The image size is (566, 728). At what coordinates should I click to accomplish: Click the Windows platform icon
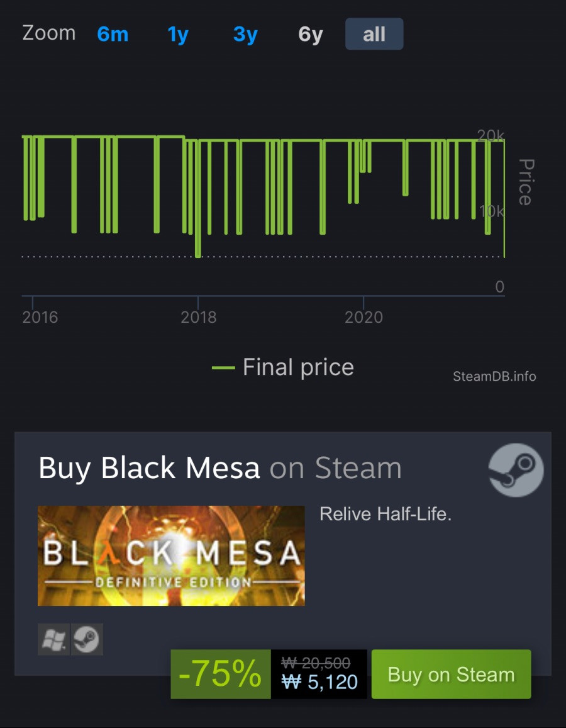(x=53, y=639)
